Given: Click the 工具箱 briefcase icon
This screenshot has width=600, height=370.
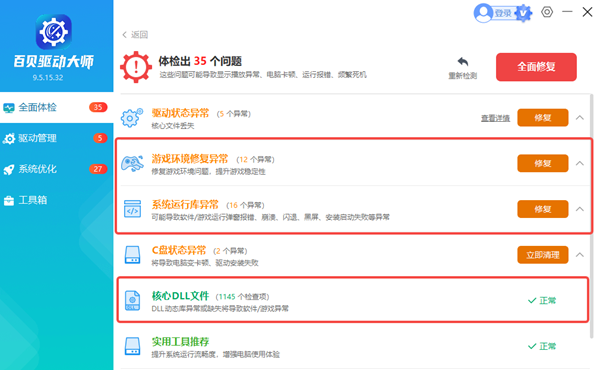Looking at the screenshot, I should [9, 200].
